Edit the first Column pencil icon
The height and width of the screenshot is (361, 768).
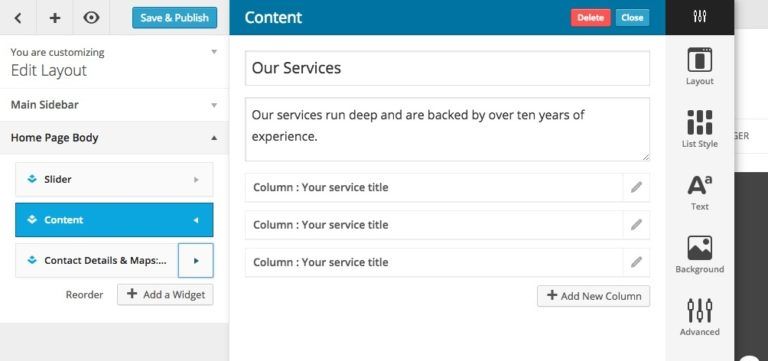636,187
